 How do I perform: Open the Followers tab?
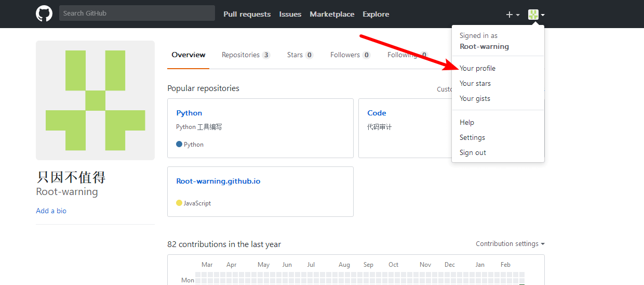(351, 55)
